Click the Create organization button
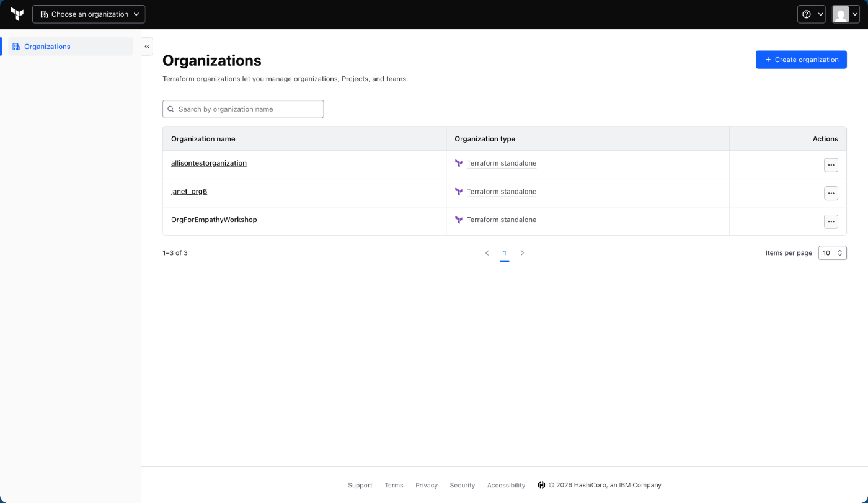The width and height of the screenshot is (868, 503). (x=801, y=60)
